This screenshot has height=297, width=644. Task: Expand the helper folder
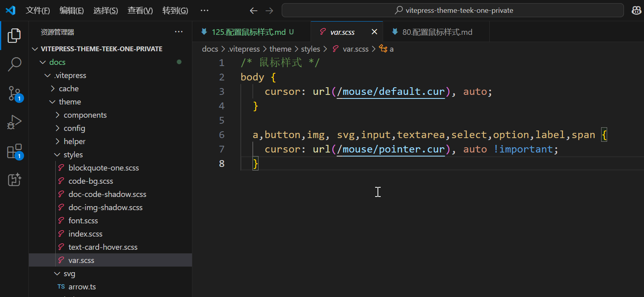(x=110, y=141)
